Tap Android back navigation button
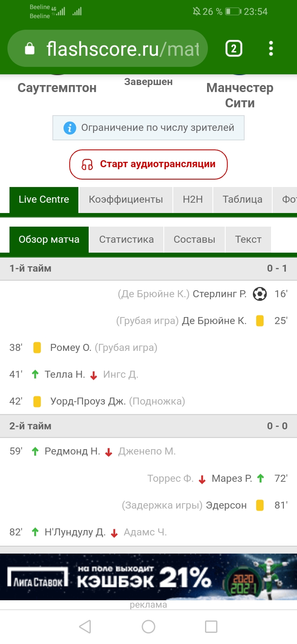297x644 pixels. coord(85,627)
